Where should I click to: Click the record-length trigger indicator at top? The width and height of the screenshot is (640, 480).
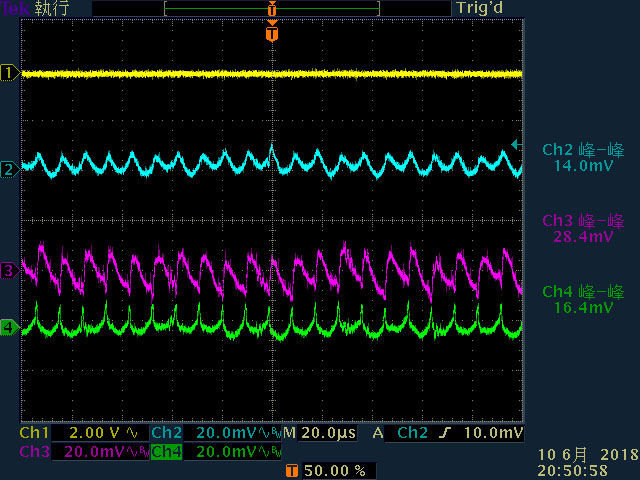coord(272,8)
